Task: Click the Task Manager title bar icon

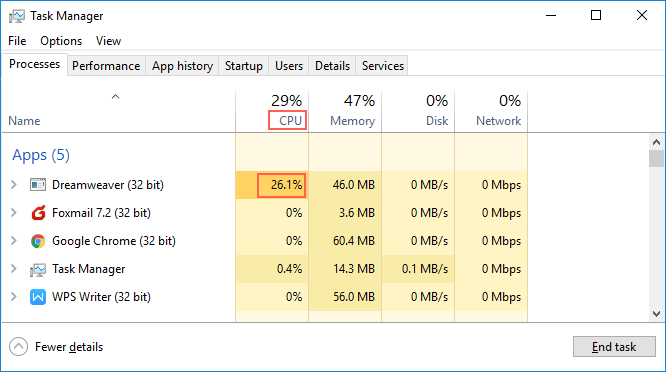Action: 17,16
